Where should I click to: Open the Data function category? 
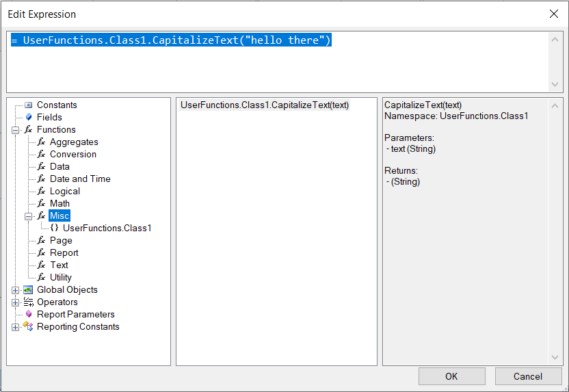(x=59, y=167)
